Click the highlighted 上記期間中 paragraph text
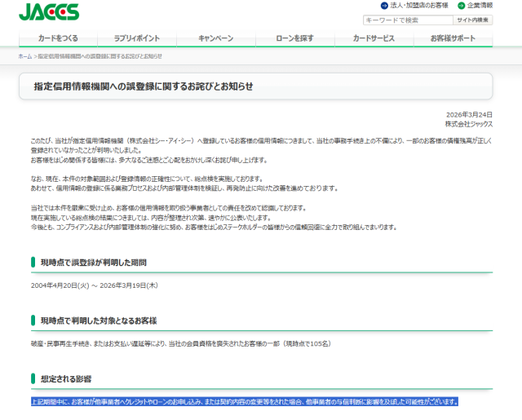 (x=244, y=401)
